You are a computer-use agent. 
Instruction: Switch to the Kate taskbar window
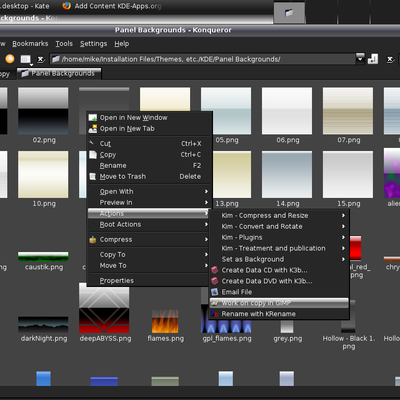tap(25, 6)
